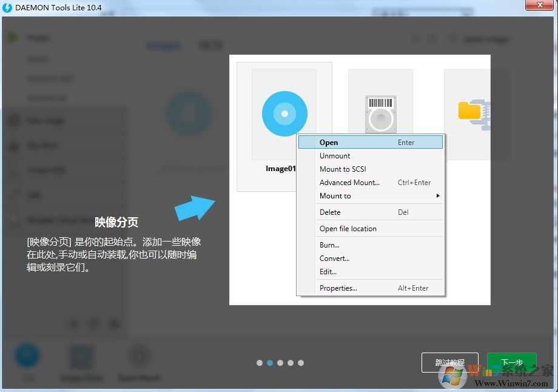Click the blue arrow pointing at the image
This screenshot has width=558, height=392.
tap(195, 208)
